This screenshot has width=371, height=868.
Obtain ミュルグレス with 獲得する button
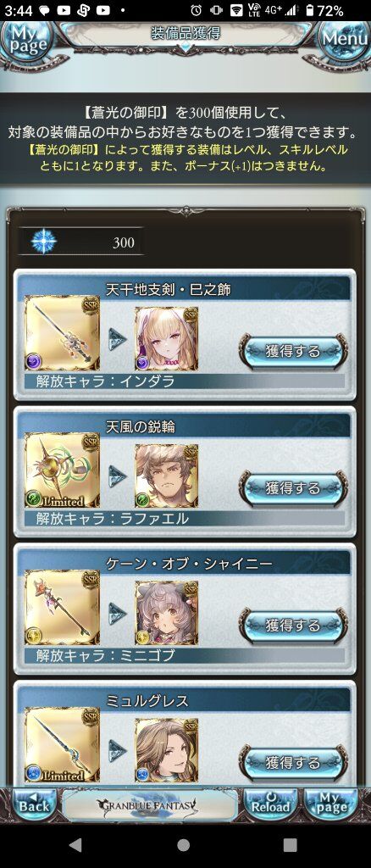click(x=293, y=763)
